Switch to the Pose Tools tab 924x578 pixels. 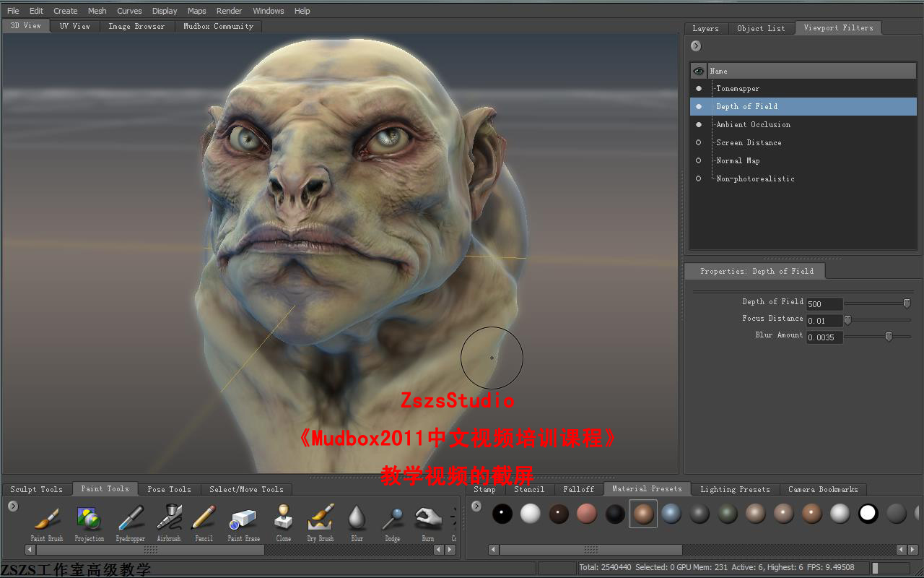click(169, 489)
